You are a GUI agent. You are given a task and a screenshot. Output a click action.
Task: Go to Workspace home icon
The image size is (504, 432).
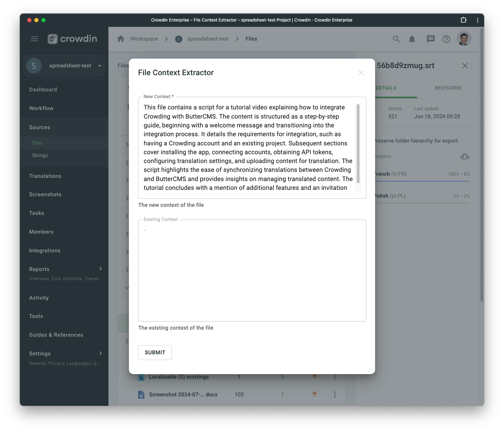121,39
